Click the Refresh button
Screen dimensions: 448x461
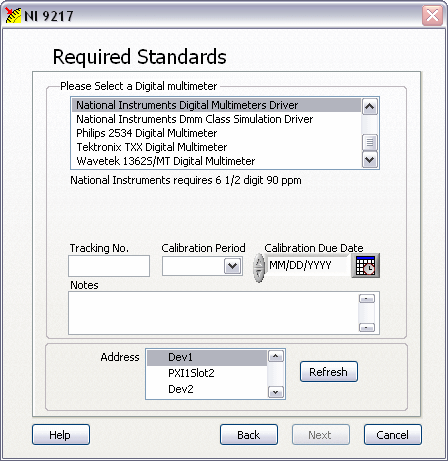[x=329, y=372]
